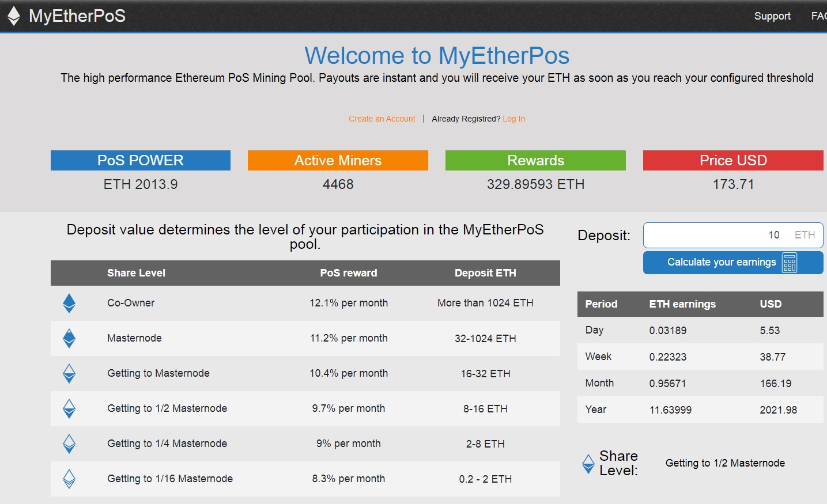Open the Support menu item
Image resolution: width=827 pixels, height=504 pixels.
coord(772,16)
